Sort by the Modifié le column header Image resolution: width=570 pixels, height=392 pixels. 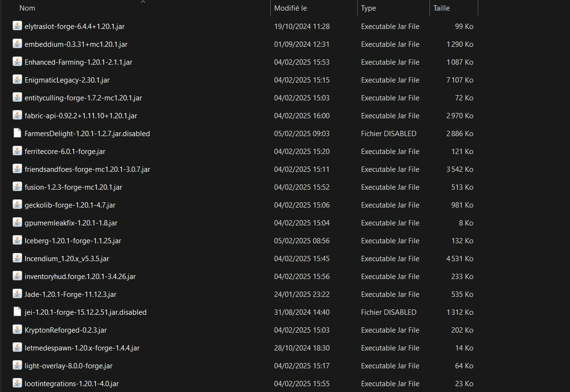(x=291, y=8)
